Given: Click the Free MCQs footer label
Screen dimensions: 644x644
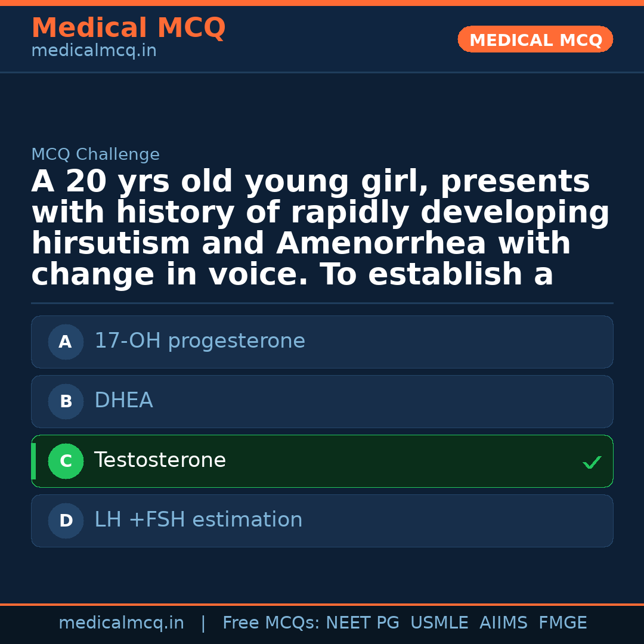Looking at the screenshot, I should [271, 623].
